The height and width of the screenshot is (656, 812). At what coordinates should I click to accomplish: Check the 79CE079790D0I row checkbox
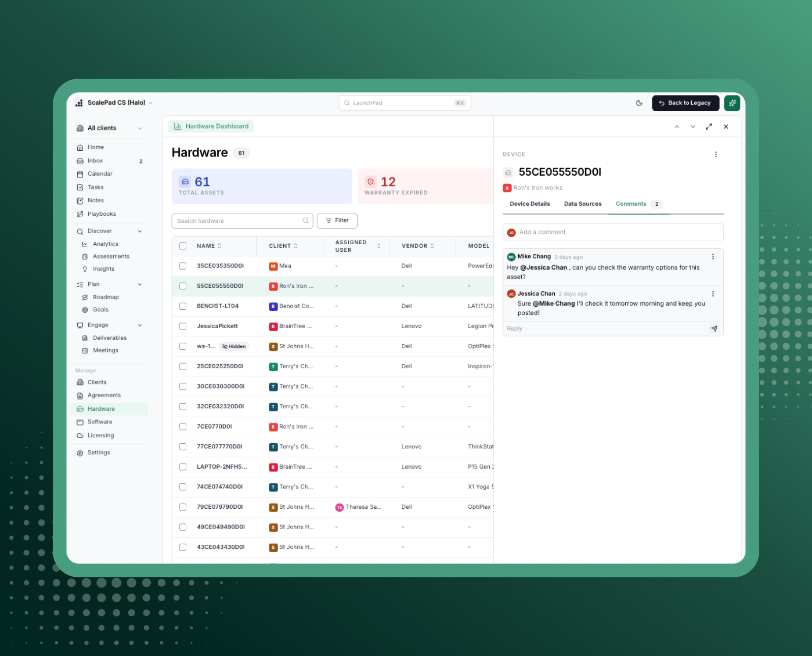click(x=183, y=507)
